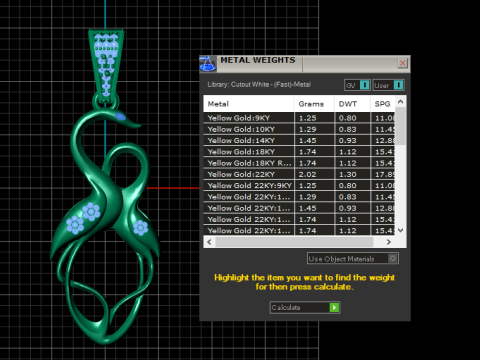
Task: Click the 1.30 DWT value
Action: 348,174
